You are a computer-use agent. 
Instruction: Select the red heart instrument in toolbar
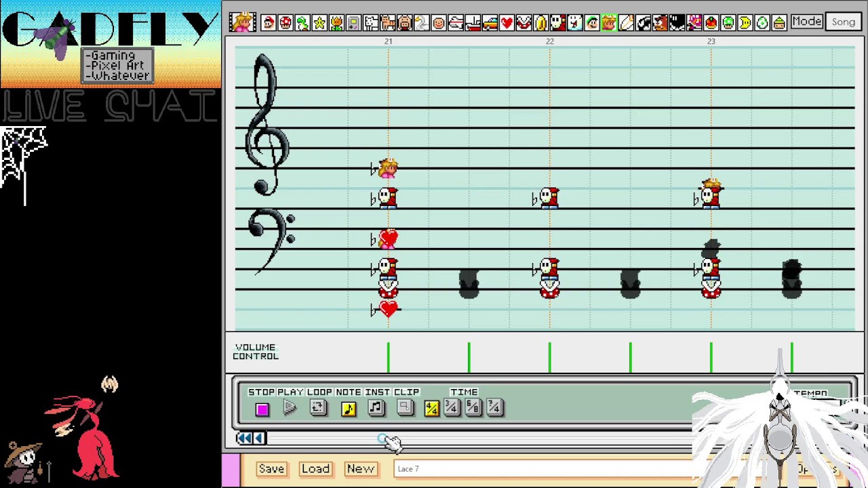click(x=507, y=22)
